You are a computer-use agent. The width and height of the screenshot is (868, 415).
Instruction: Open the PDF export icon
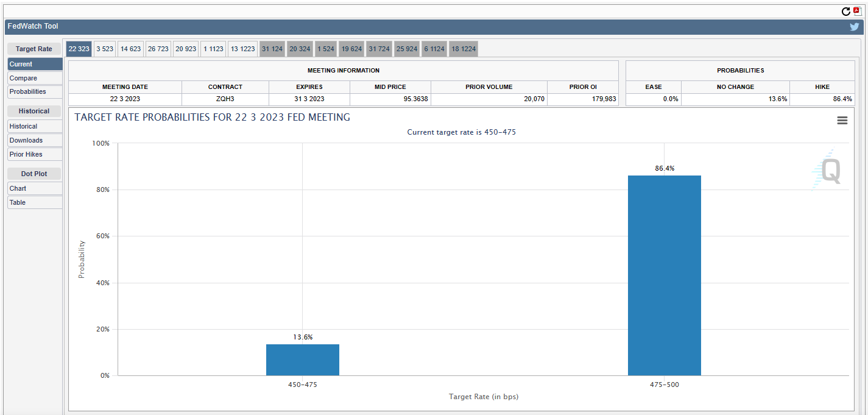(857, 11)
